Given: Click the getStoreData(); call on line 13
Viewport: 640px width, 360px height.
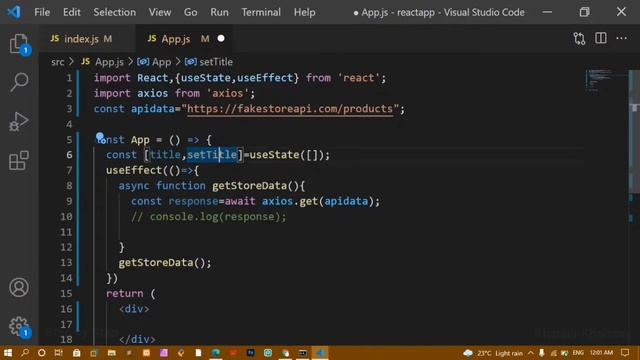Looking at the screenshot, I should pos(165,263).
